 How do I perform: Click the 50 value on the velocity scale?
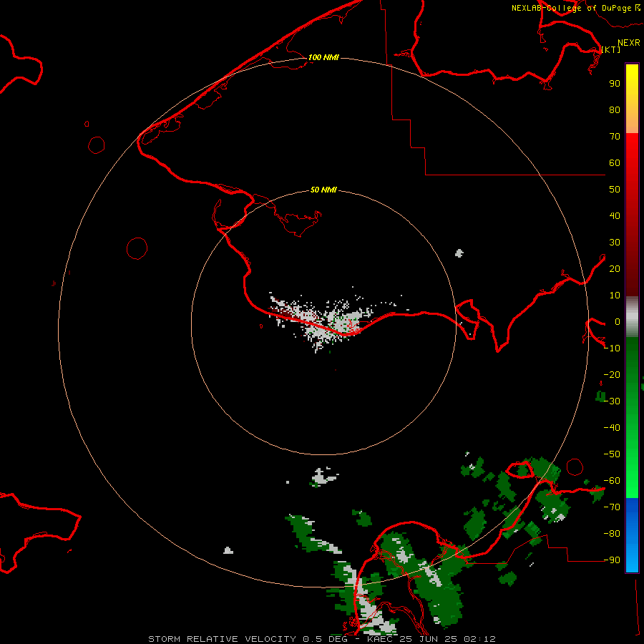(x=615, y=190)
